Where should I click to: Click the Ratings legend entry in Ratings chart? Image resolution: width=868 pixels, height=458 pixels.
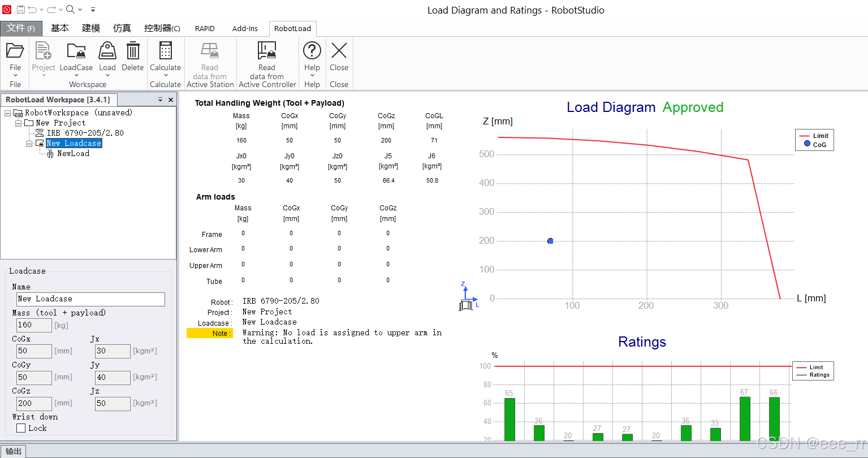coord(813,375)
